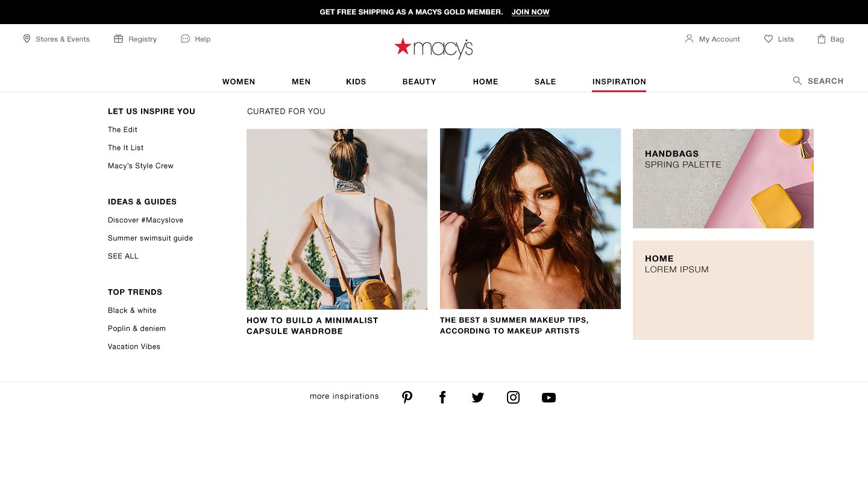This screenshot has height=482, width=868.
Task: Open the Lists link
Action: tap(786, 39)
